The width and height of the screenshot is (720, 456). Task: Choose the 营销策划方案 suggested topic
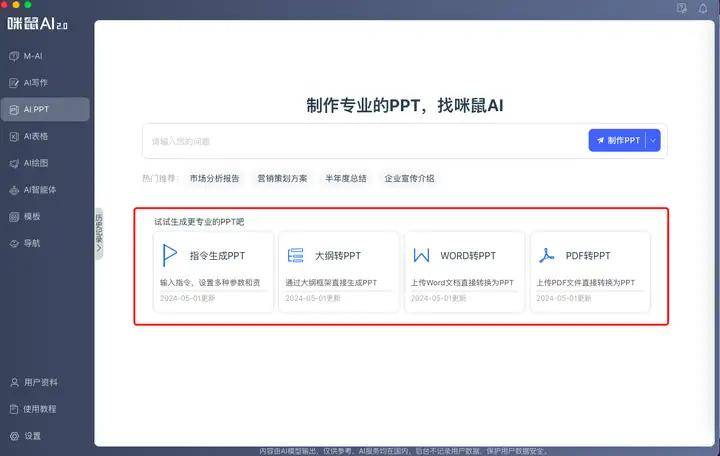[x=282, y=179]
